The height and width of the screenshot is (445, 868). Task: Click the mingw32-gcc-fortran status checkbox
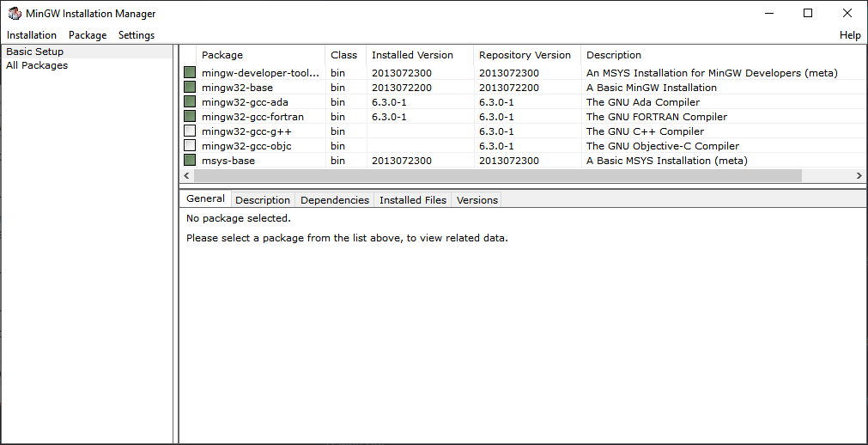click(190, 117)
